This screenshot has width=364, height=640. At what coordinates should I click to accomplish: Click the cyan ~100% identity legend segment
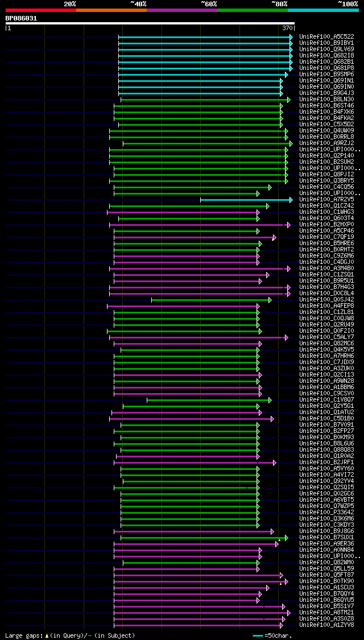323,10
